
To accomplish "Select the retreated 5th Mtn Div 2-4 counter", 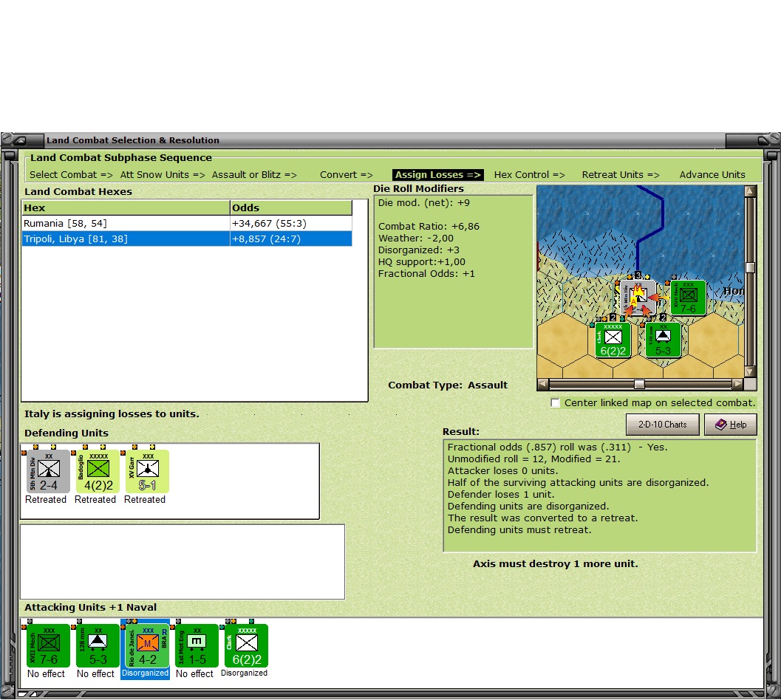I will click(x=46, y=471).
